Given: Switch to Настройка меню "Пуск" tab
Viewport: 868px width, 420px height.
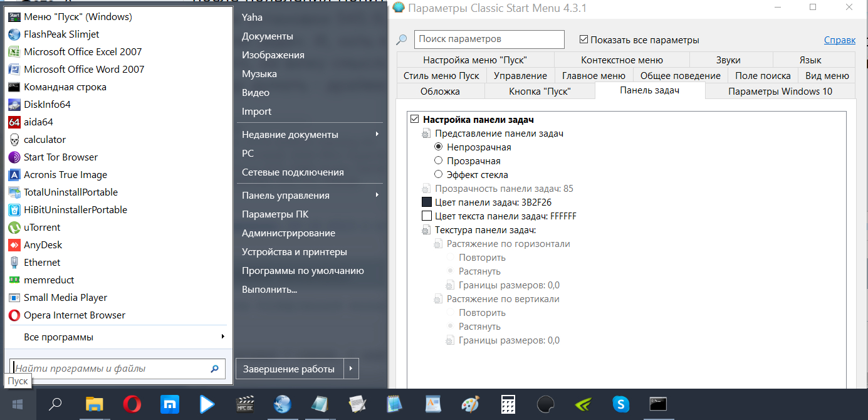Looking at the screenshot, I should pyautogui.click(x=475, y=60).
